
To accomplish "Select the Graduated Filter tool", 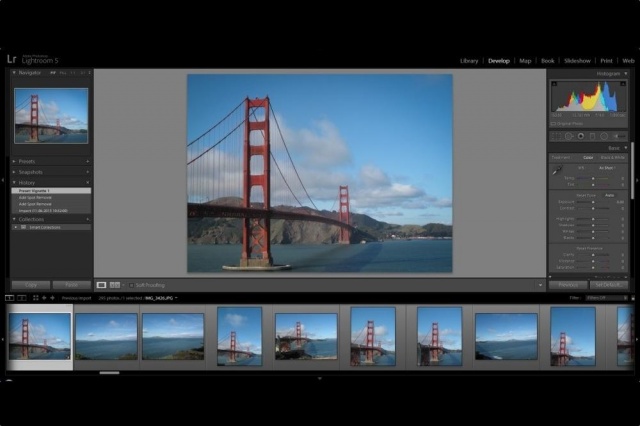I will (592, 136).
